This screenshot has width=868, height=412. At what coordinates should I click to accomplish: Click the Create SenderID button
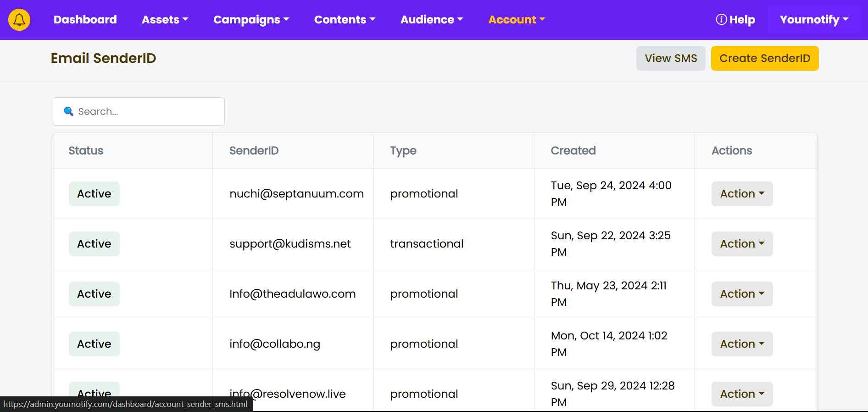(765, 58)
